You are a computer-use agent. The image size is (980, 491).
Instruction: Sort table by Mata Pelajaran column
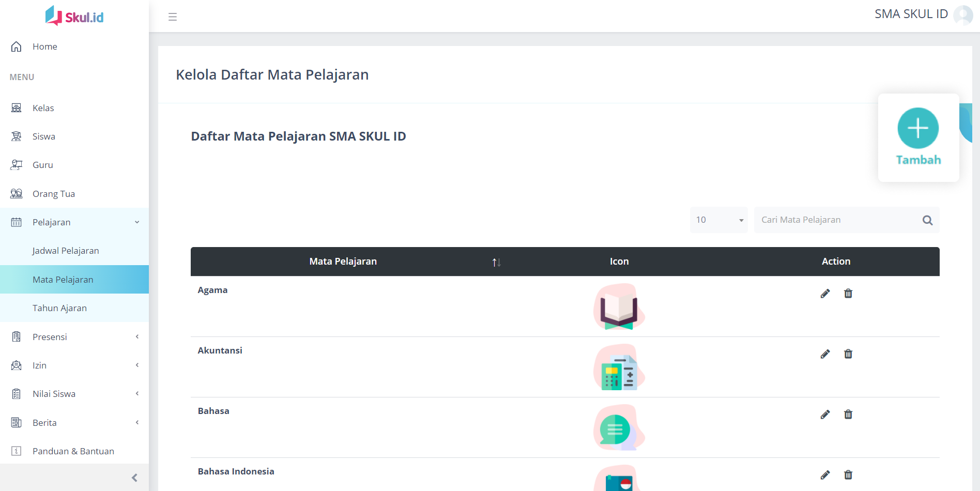tap(496, 262)
